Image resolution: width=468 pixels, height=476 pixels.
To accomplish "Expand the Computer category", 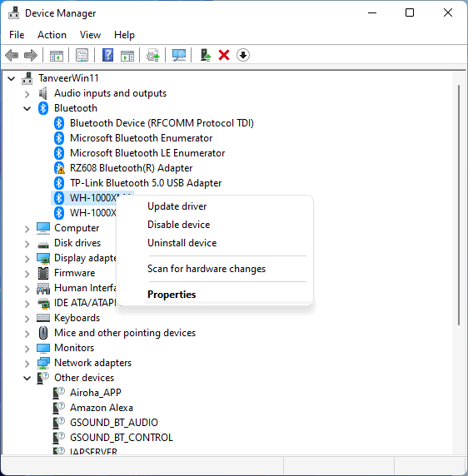I will [x=27, y=229].
